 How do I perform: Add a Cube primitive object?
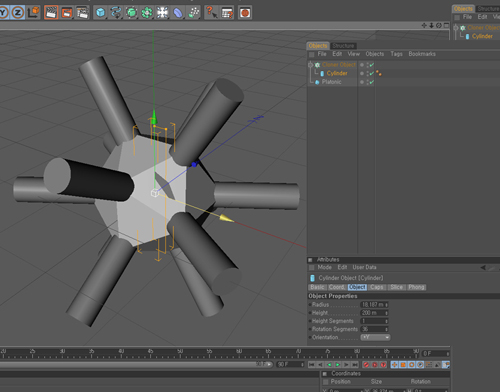(100, 13)
